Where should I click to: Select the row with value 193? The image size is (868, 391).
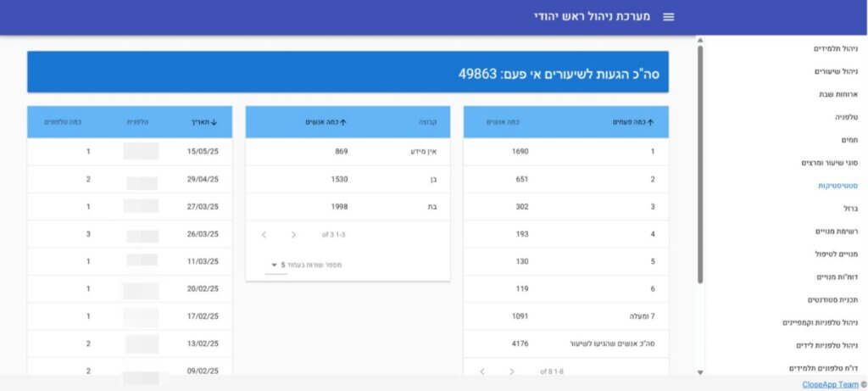(x=565, y=234)
